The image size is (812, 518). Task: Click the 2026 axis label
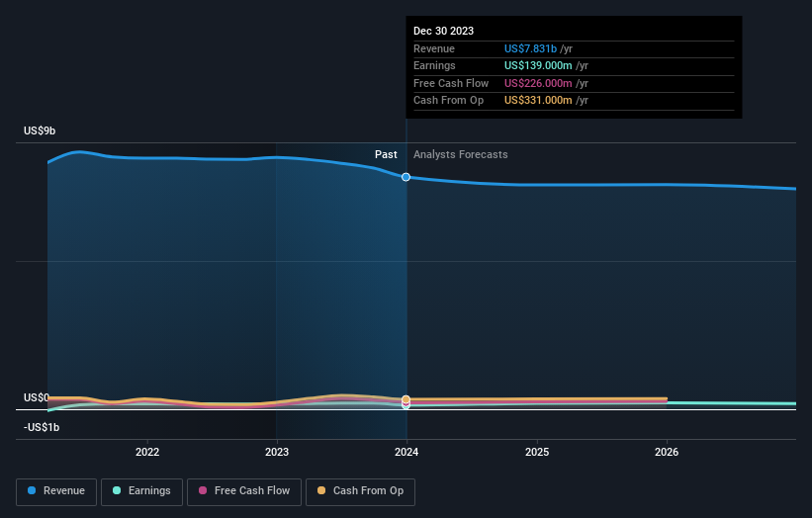pyautogui.click(x=667, y=452)
